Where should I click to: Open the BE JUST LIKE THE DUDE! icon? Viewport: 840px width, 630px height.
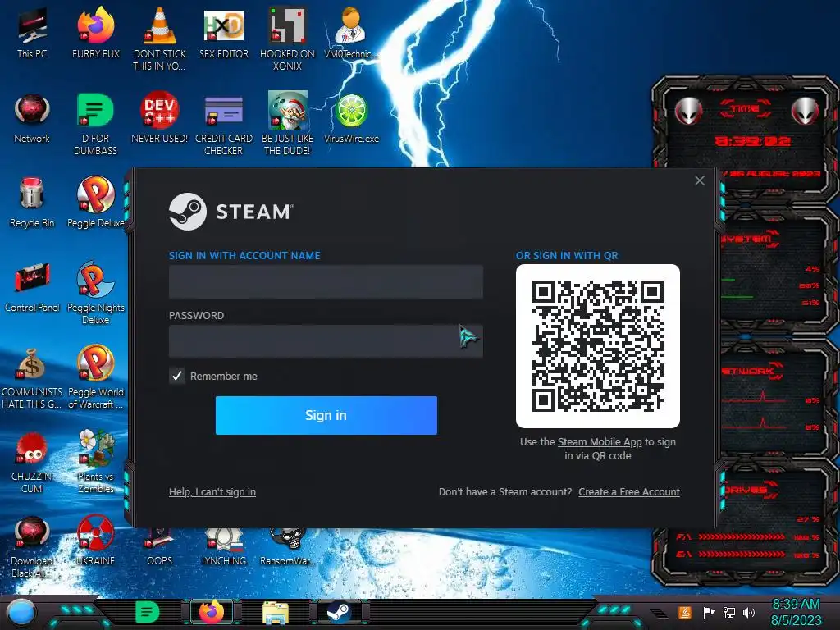287,123
